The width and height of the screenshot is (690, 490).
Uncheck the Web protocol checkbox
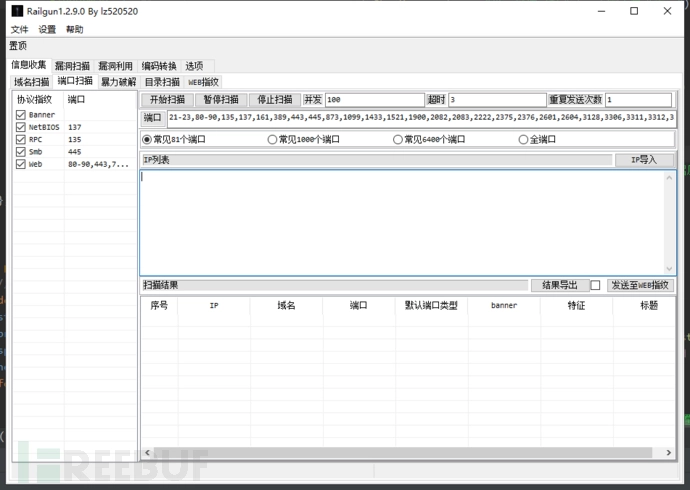coord(20,164)
